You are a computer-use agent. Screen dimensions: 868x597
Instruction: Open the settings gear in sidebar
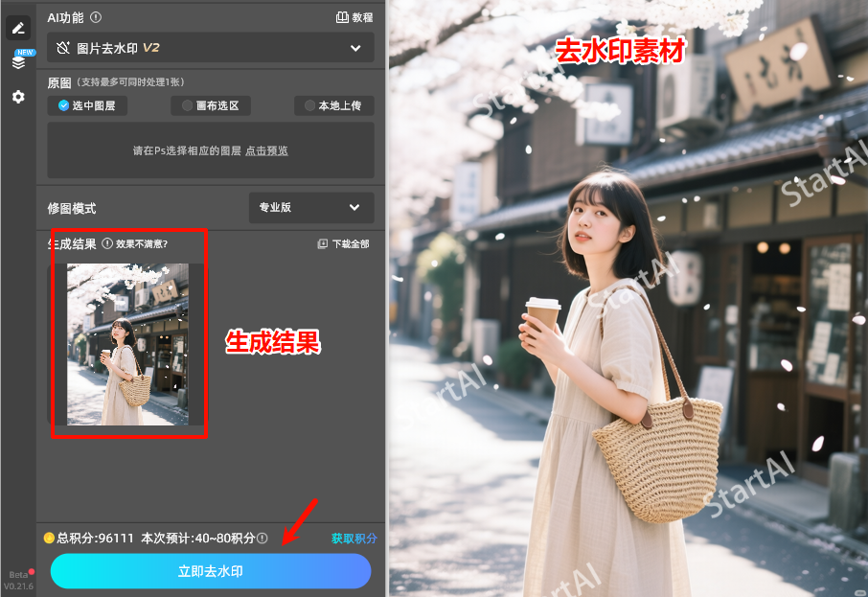[18, 97]
